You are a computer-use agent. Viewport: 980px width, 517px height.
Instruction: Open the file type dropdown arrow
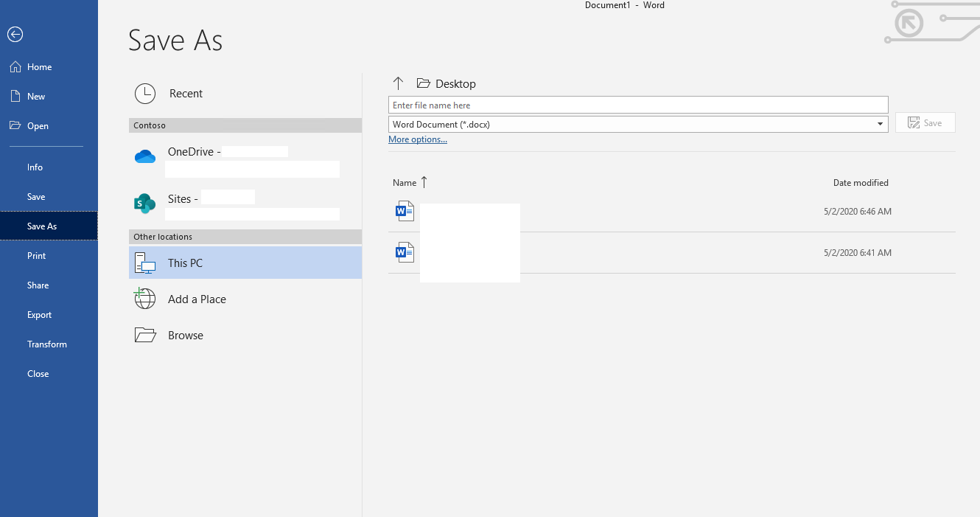(880, 124)
